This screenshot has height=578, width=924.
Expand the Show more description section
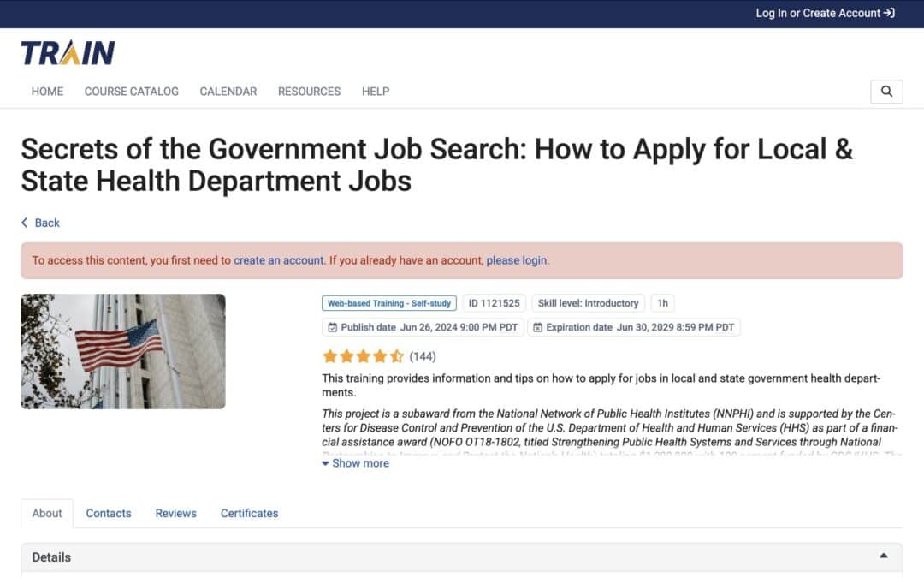355,462
